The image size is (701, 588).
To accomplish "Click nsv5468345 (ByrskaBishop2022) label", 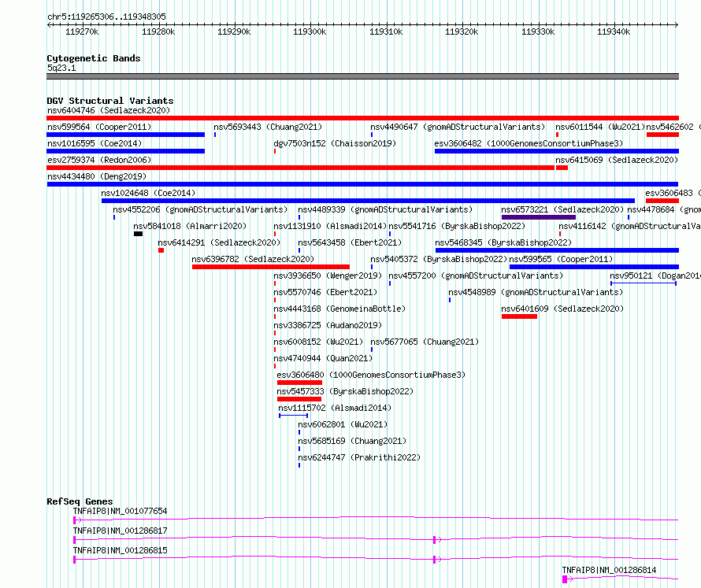I will pyautogui.click(x=503, y=242).
